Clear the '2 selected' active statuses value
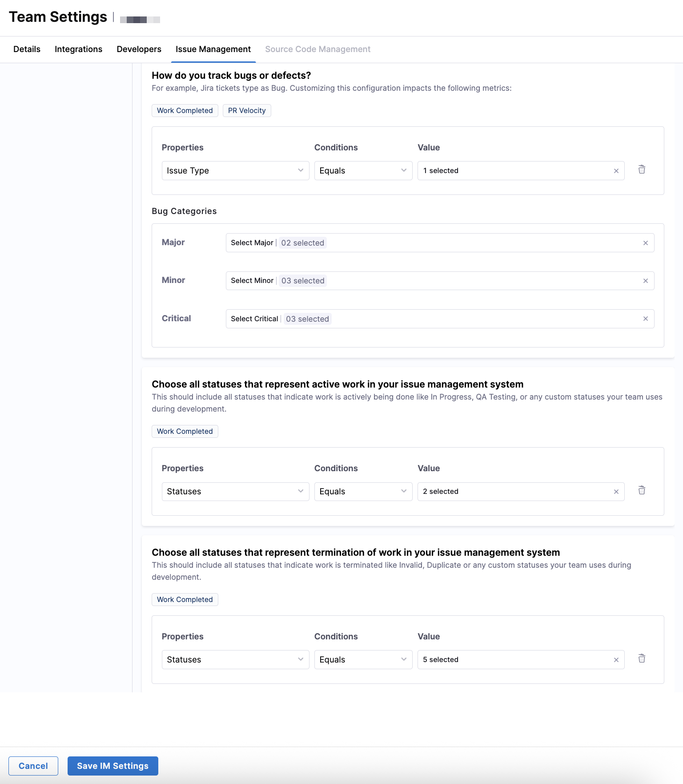 pyautogui.click(x=616, y=492)
